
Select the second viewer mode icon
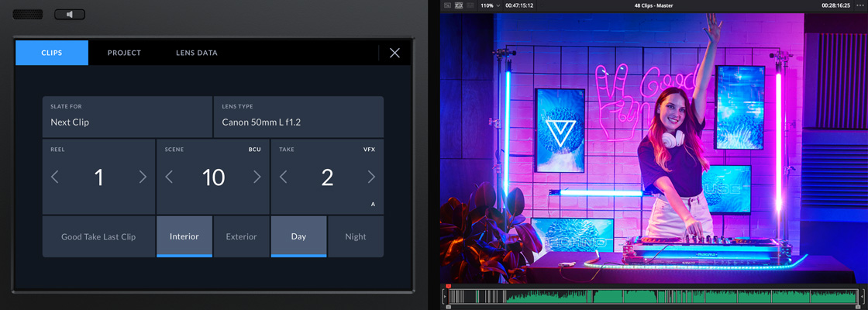[x=458, y=5]
